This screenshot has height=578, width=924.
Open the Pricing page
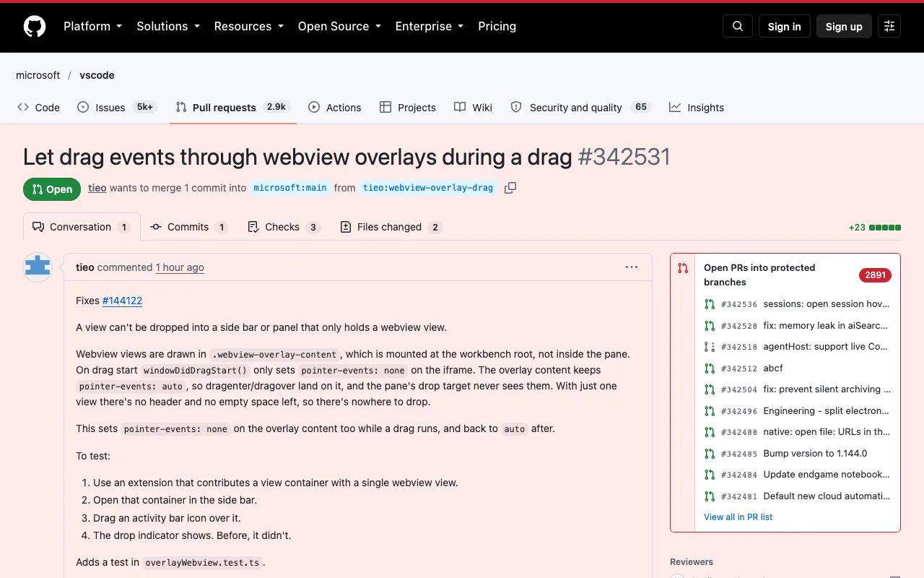pos(497,27)
